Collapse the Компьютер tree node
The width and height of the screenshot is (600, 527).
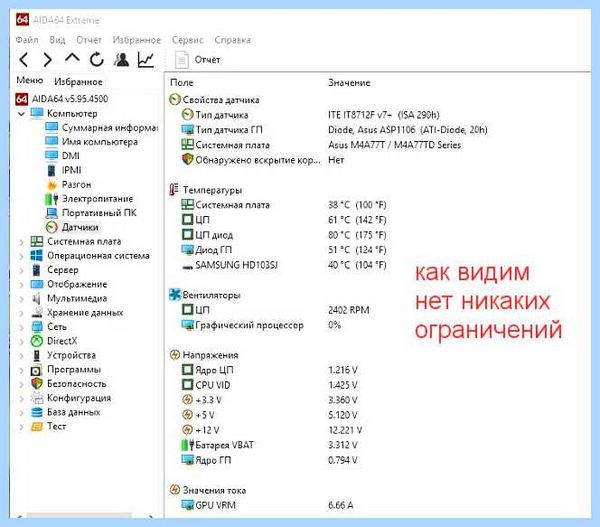(x=21, y=114)
